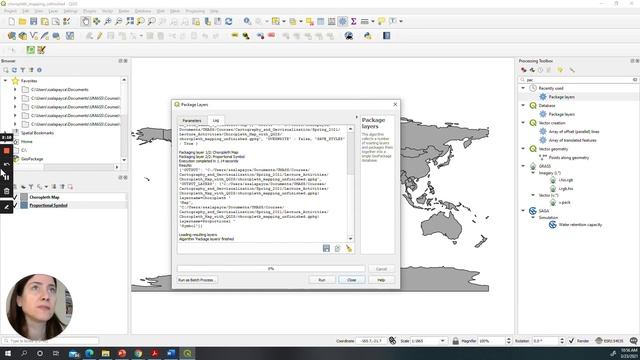The width and height of the screenshot is (640, 360).
Task: Open the Project menu
Action: tap(10, 11)
